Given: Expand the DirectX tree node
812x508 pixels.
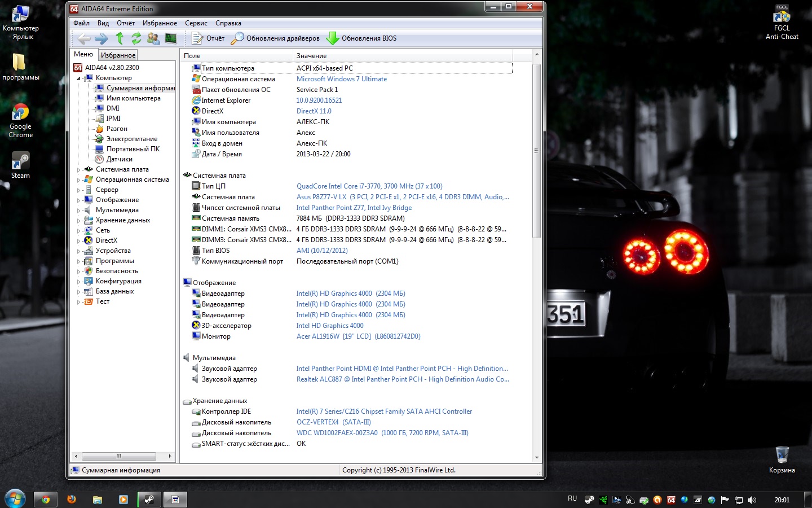Looking at the screenshot, I should (78, 240).
